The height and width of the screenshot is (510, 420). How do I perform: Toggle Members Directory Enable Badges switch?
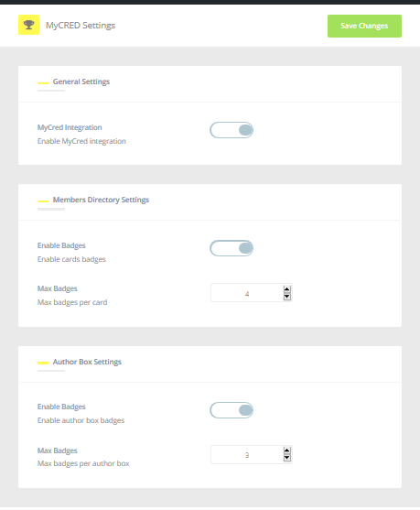pyautogui.click(x=232, y=248)
